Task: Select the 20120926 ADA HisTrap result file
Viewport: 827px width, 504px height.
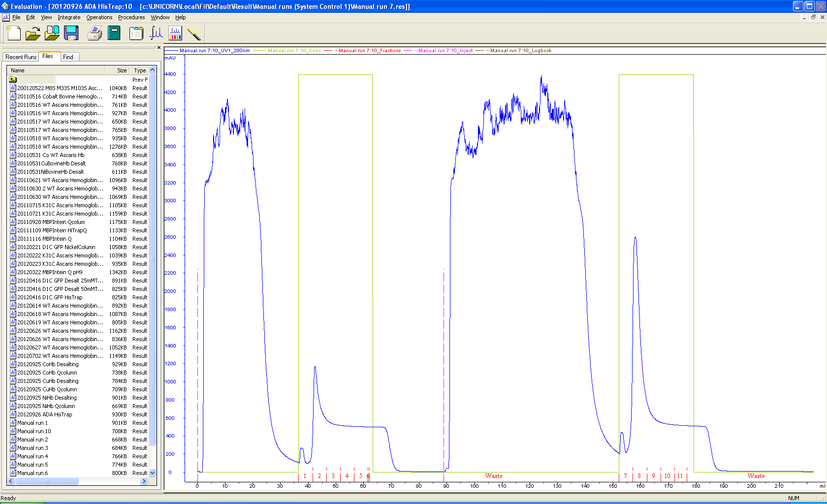Action: click(x=45, y=414)
